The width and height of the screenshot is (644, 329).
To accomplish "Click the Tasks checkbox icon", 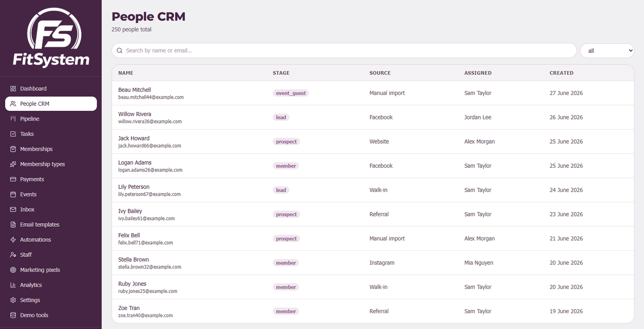I will (13, 134).
